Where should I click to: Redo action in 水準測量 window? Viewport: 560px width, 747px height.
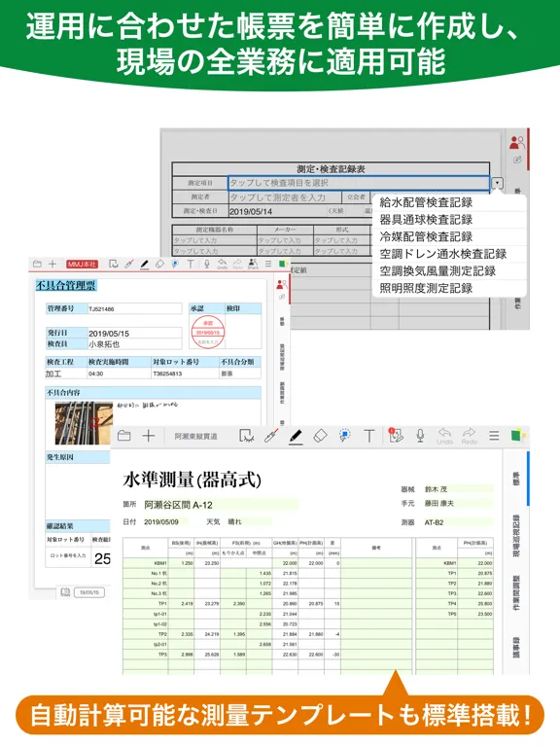pyautogui.click(x=469, y=436)
